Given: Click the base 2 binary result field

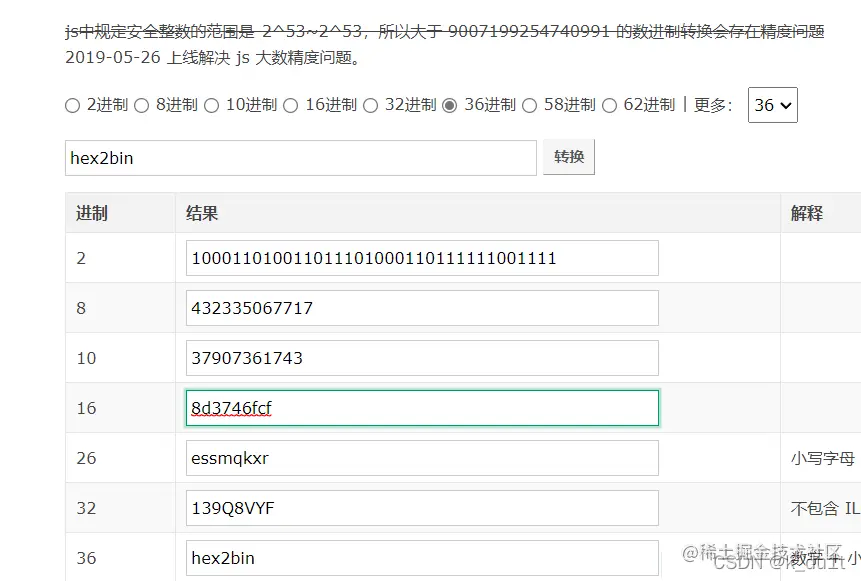Looking at the screenshot, I should click(x=422, y=258).
